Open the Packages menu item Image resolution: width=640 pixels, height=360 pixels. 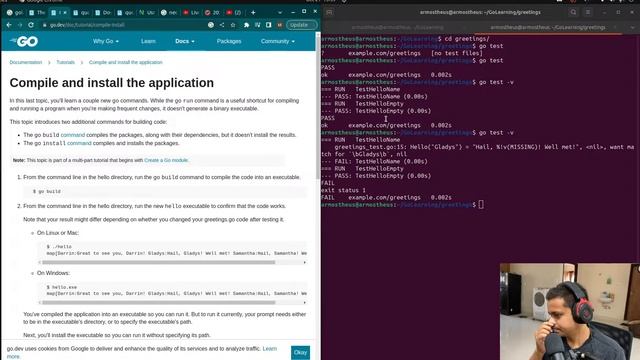pos(229,41)
